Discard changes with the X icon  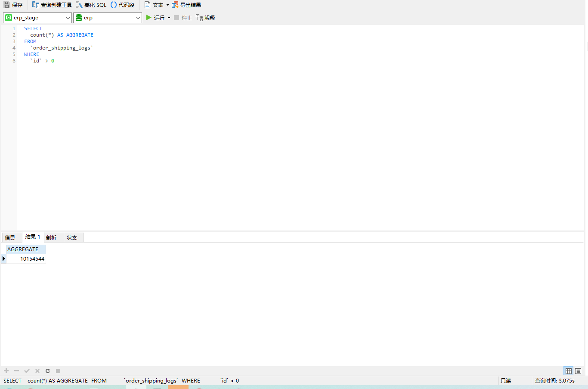tap(37, 371)
